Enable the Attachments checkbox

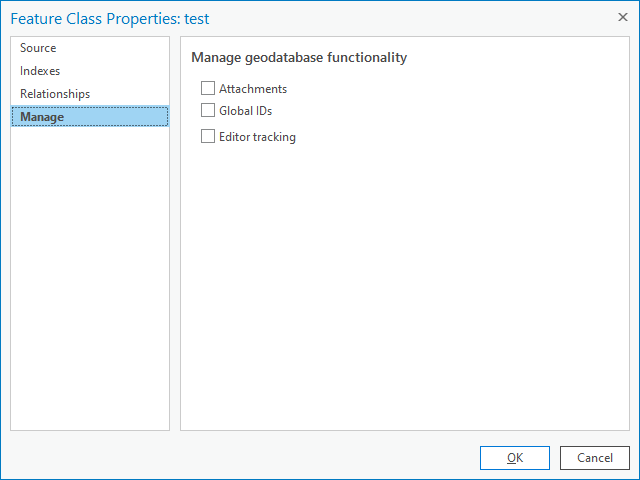(x=208, y=89)
